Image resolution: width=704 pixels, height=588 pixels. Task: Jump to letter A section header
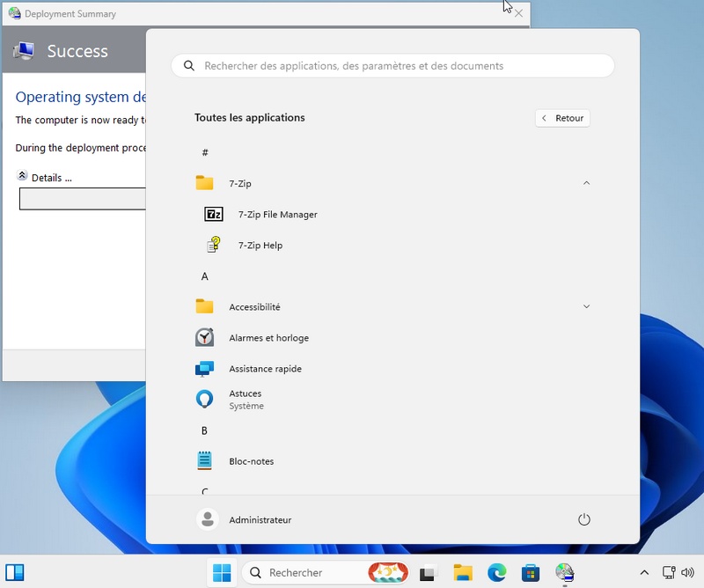pos(205,276)
